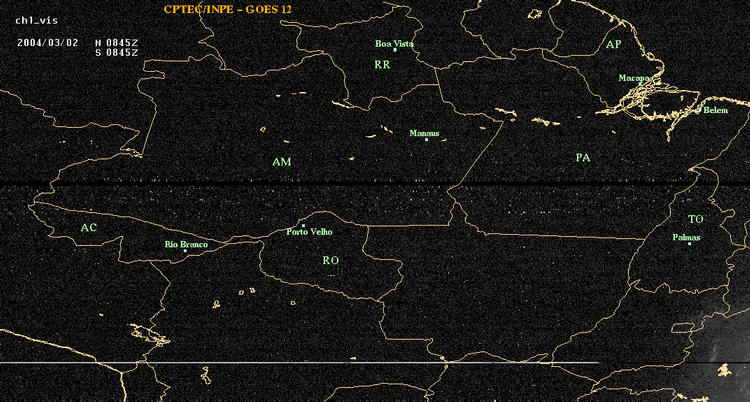
Task: Click the Rio Branco city marker dot
Action: pos(185,250)
